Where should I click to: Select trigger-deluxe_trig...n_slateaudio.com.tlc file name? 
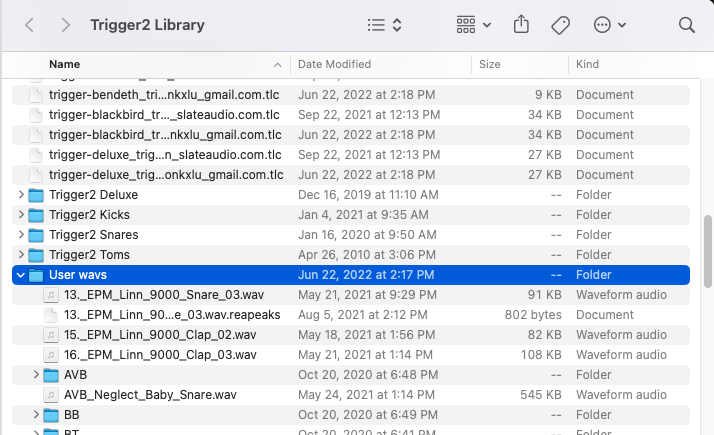pos(165,155)
